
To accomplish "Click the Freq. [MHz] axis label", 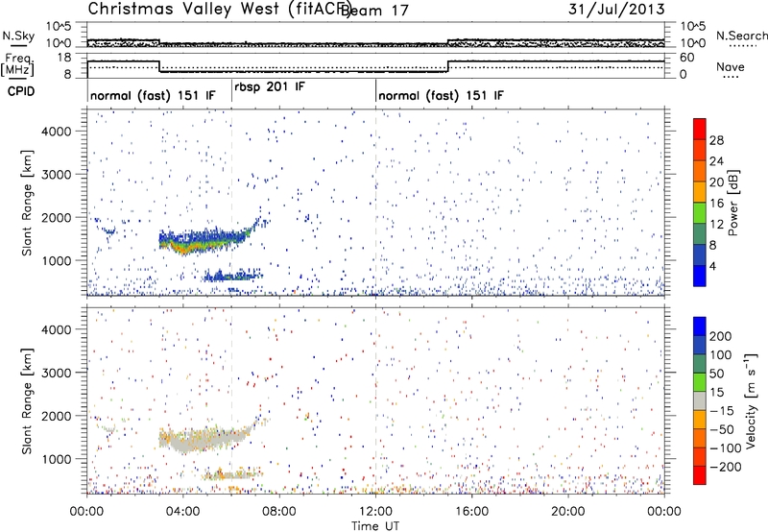I will 18,64.
